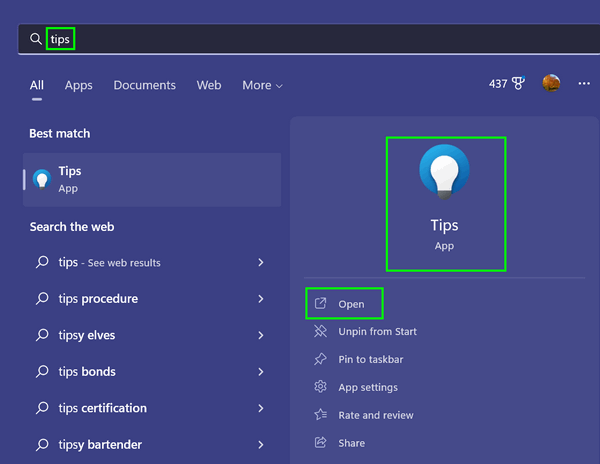Expand arrow for 'tips - See web results'
Image resolution: width=600 pixels, height=464 pixels.
click(261, 262)
